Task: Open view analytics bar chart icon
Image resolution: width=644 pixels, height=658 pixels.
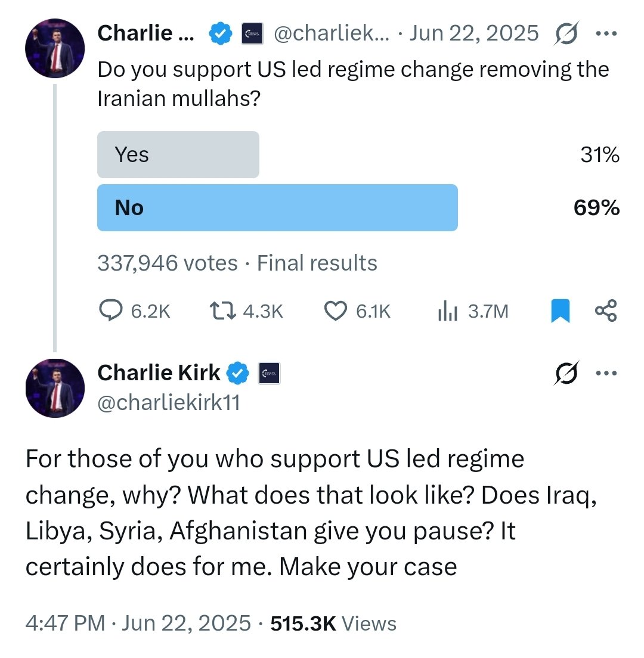Action: pyautogui.click(x=447, y=311)
